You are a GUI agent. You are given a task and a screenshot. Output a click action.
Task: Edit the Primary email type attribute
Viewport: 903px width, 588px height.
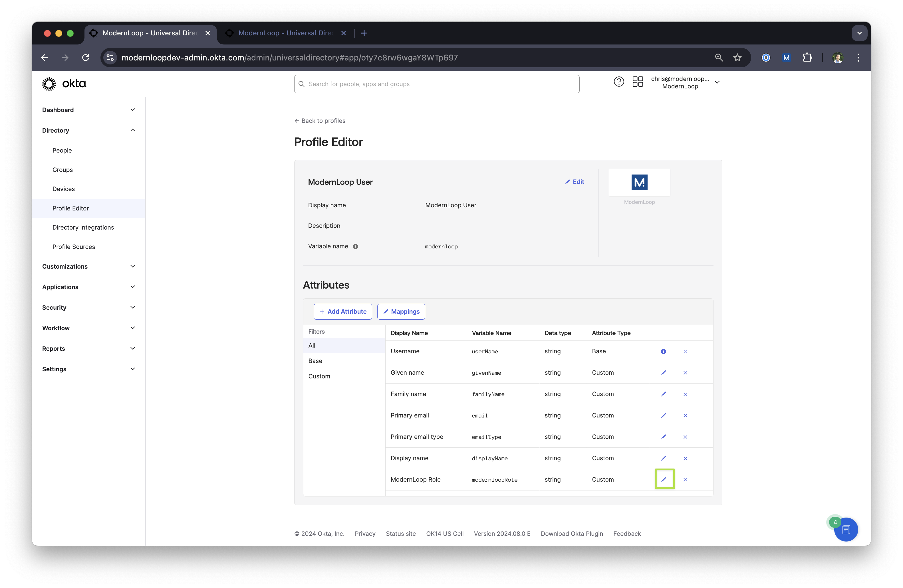664,437
